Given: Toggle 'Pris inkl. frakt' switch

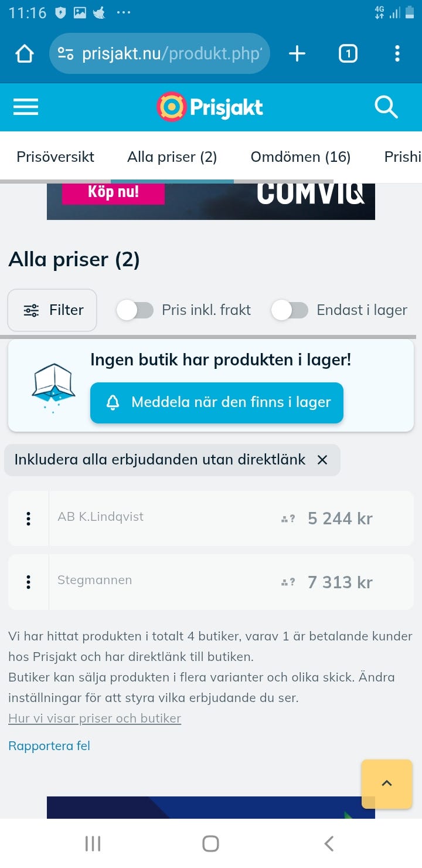Looking at the screenshot, I should coord(135,310).
